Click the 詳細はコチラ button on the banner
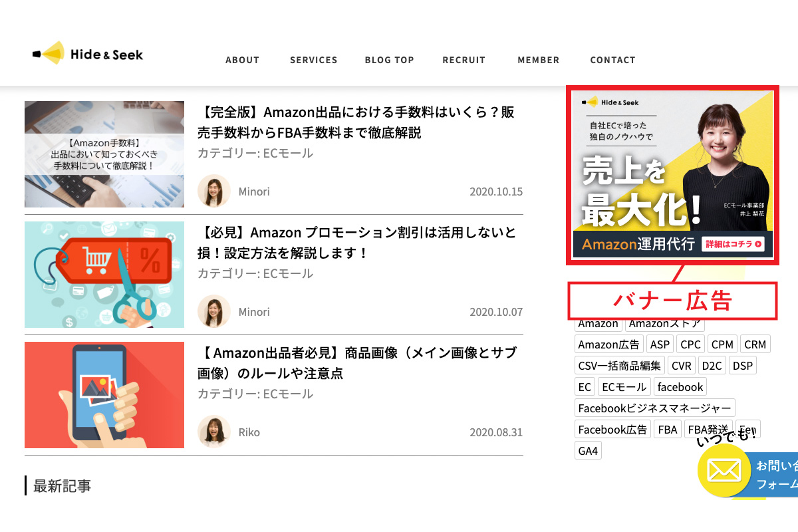The image size is (798, 532). point(733,244)
